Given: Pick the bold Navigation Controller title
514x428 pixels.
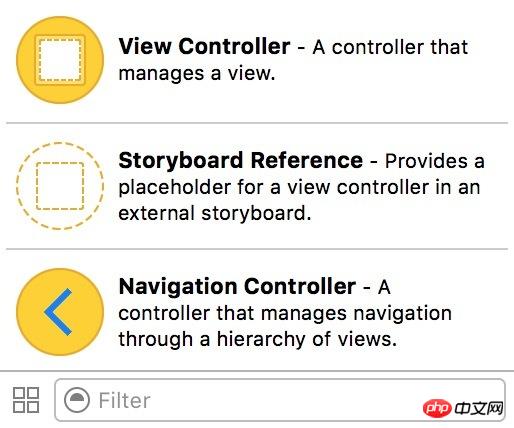Looking at the screenshot, I should coord(237,287).
